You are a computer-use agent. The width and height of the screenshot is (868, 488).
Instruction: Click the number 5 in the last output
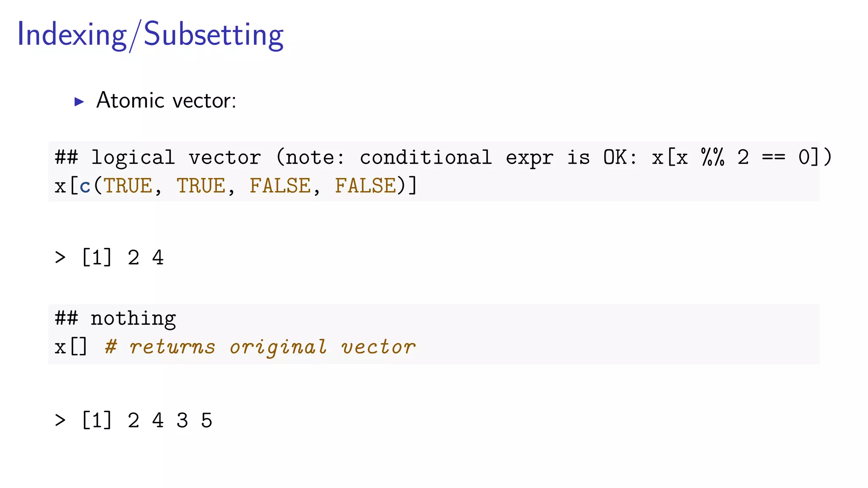pyautogui.click(x=206, y=421)
